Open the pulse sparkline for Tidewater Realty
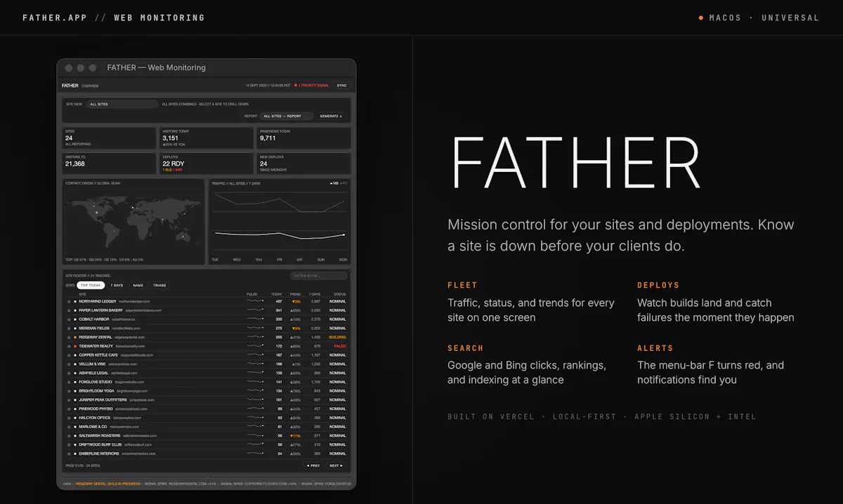Viewport: 843px width, 504px height. point(255,346)
